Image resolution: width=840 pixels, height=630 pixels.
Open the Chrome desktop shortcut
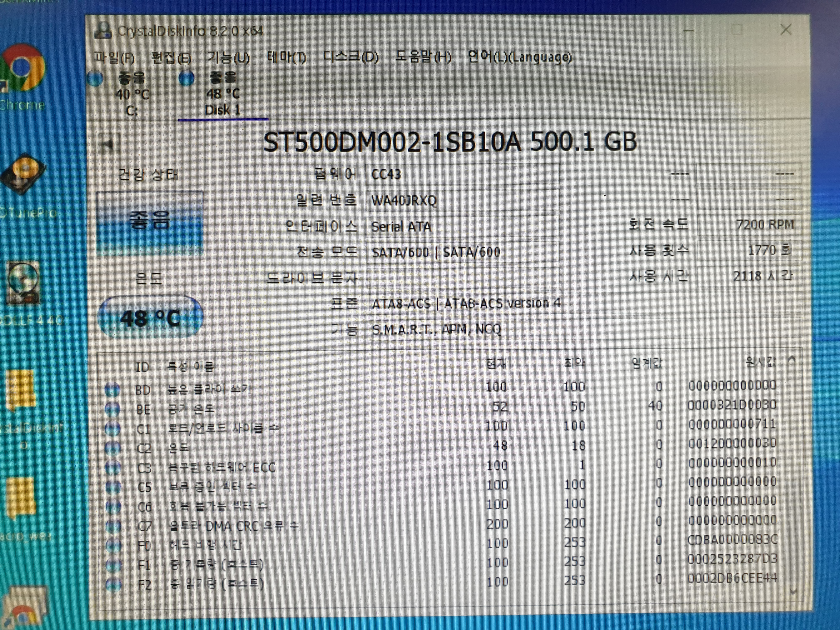point(23,77)
